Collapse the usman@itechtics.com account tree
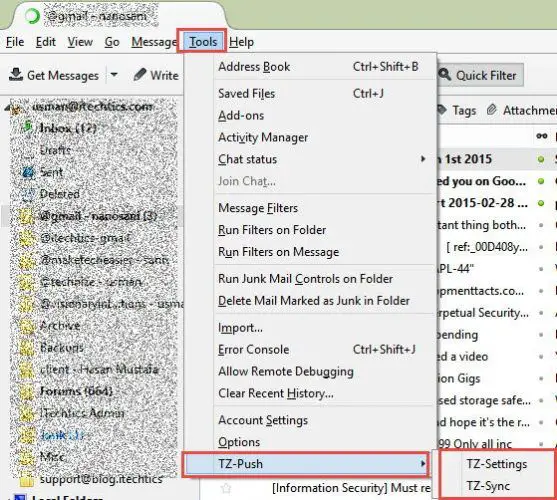The height and width of the screenshot is (500, 557). (x=8, y=108)
